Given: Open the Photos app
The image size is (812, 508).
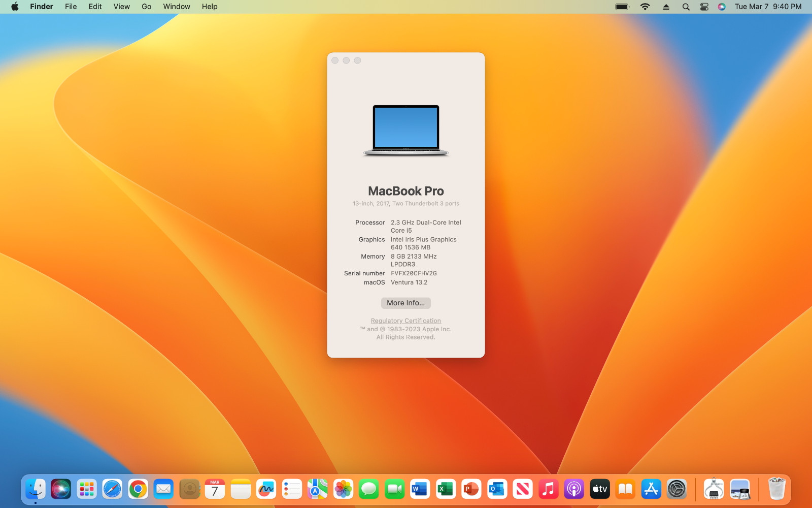Looking at the screenshot, I should [343, 489].
